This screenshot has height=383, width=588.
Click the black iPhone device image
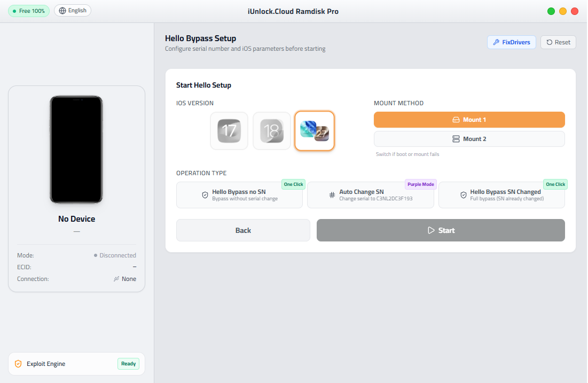76,150
